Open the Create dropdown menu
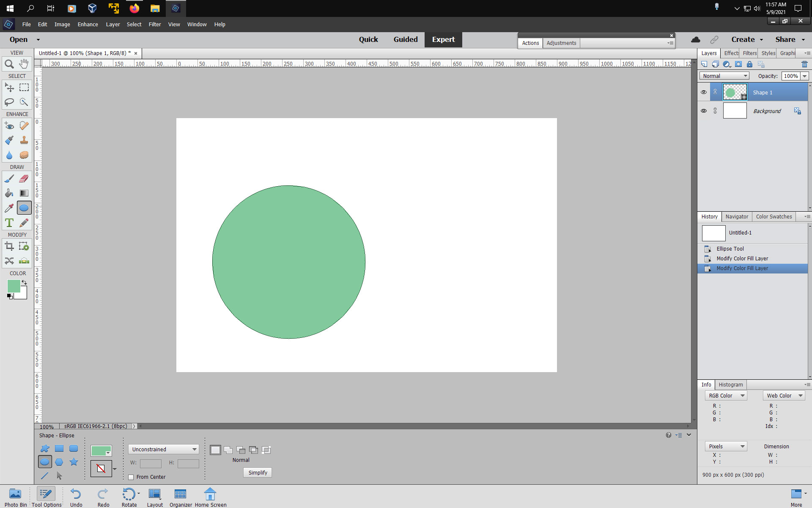Viewport: 812px width, 508px height. coord(747,39)
